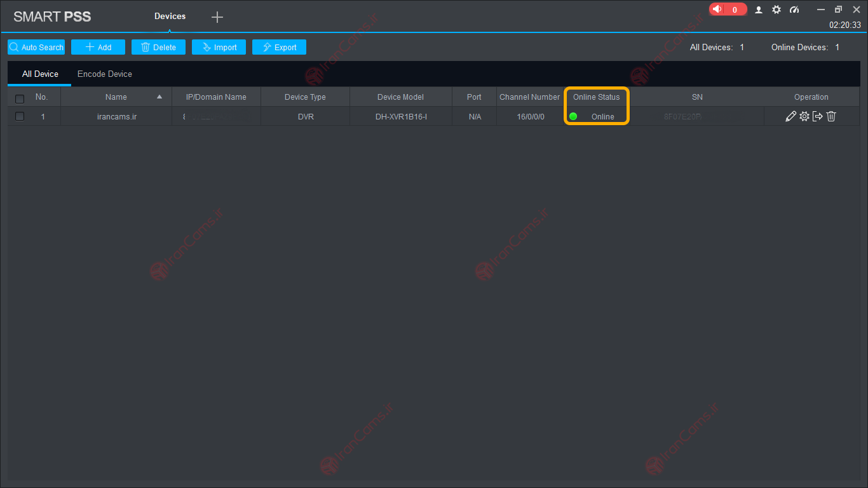Click the Name column header
Screen dimensions: 868x488
pos(116,97)
